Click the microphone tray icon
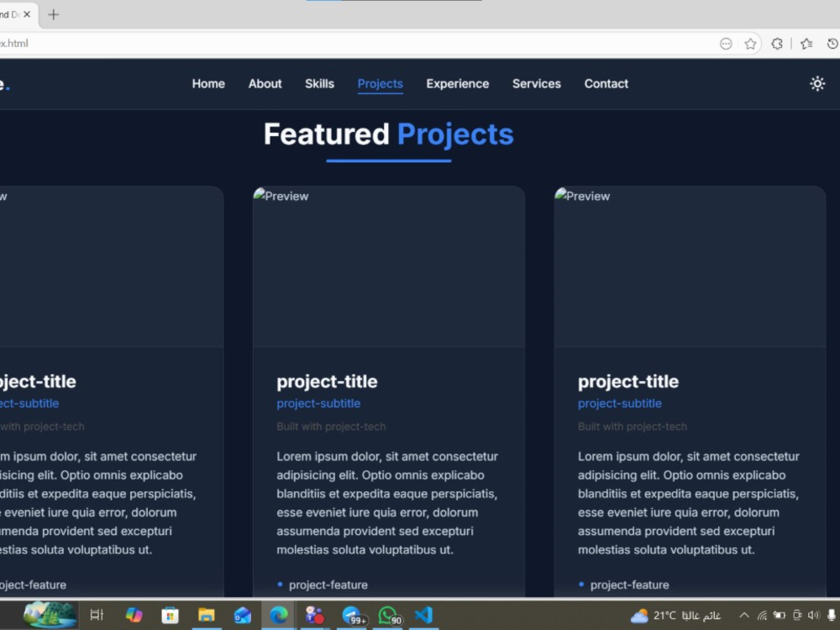This screenshot has width=840, height=630. click(x=832, y=615)
